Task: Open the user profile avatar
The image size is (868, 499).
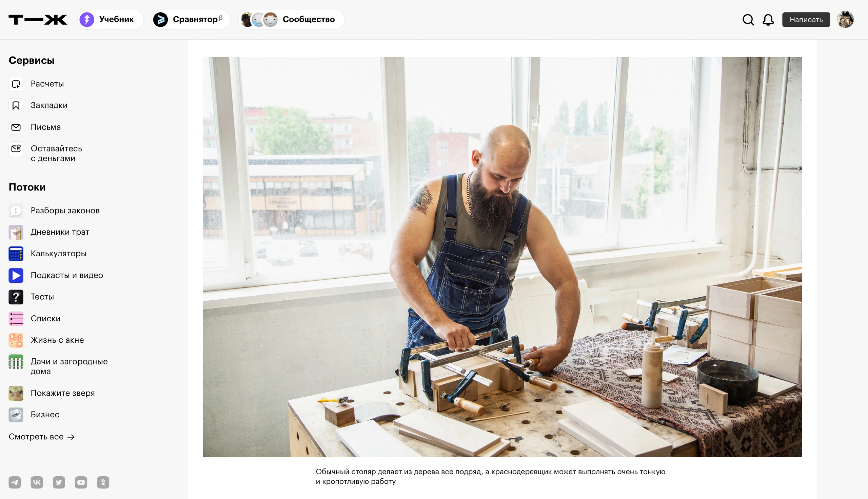Action: [845, 20]
